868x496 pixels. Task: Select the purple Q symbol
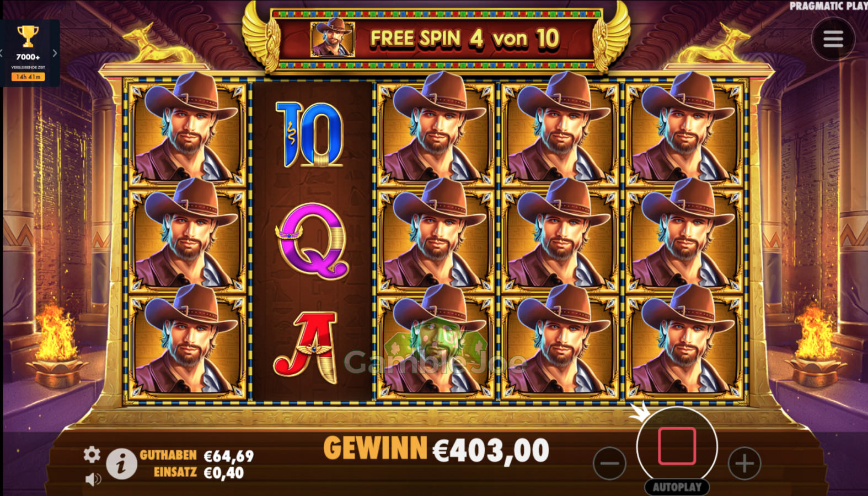click(313, 241)
